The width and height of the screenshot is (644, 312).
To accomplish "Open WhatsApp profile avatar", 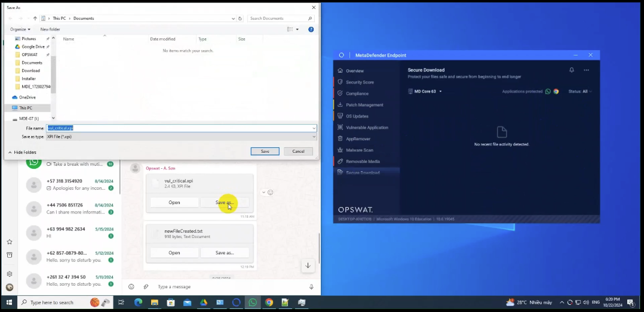I will (10, 288).
